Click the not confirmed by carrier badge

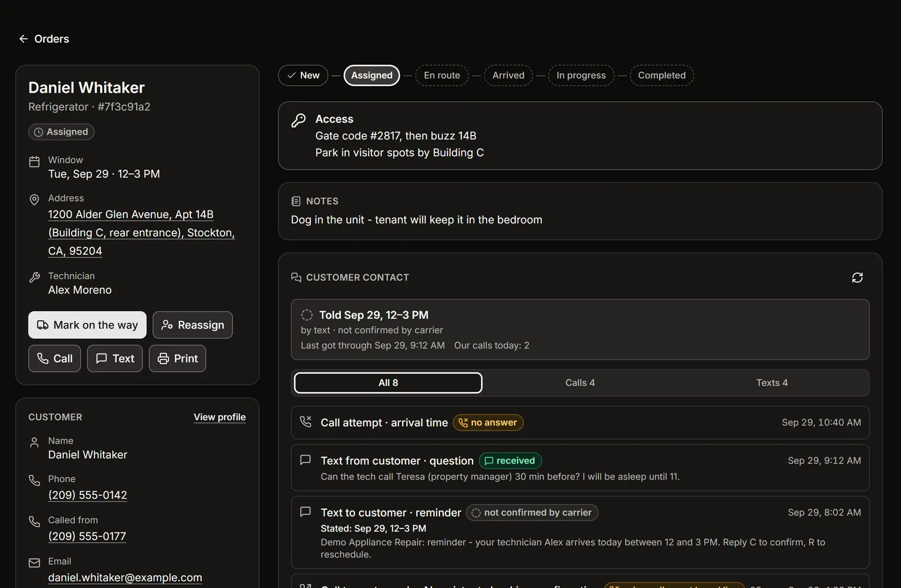pyautogui.click(x=532, y=513)
